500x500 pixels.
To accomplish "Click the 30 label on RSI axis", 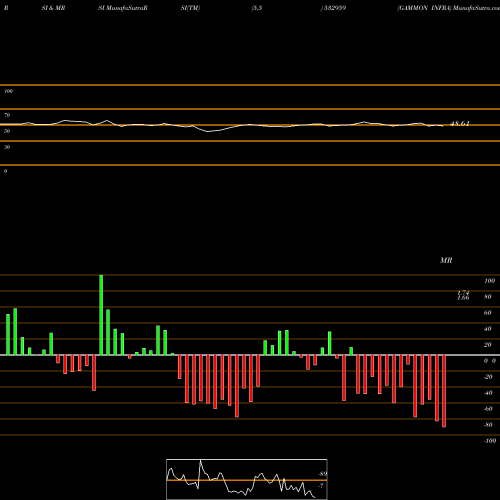I will click(x=7, y=147).
